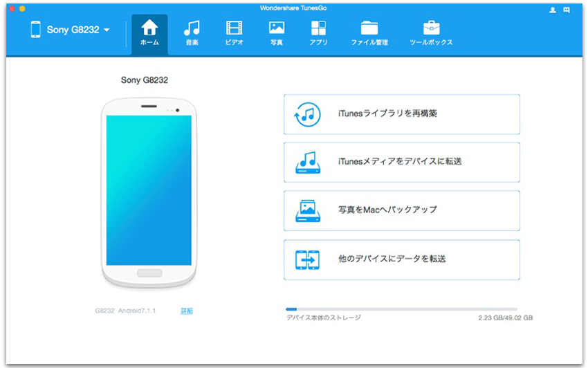Open the 詳細 details link
This screenshot has height=368, width=588.
(x=187, y=311)
